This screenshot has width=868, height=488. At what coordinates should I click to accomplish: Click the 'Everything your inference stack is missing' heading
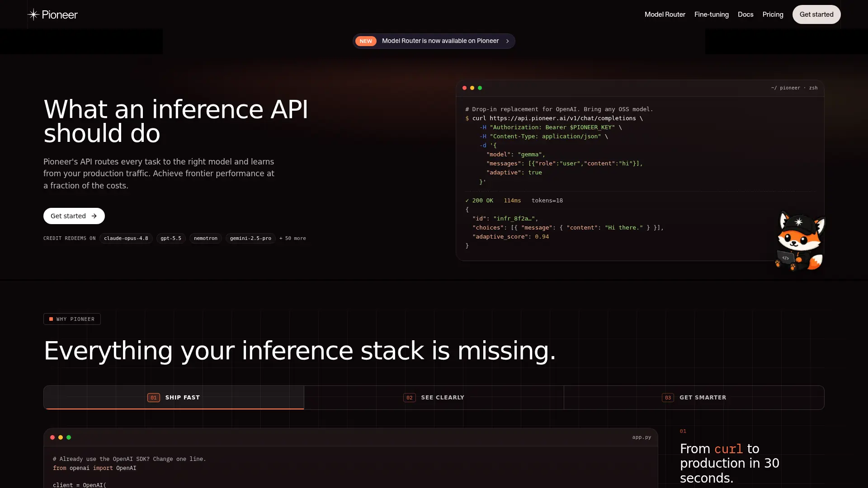(300, 351)
